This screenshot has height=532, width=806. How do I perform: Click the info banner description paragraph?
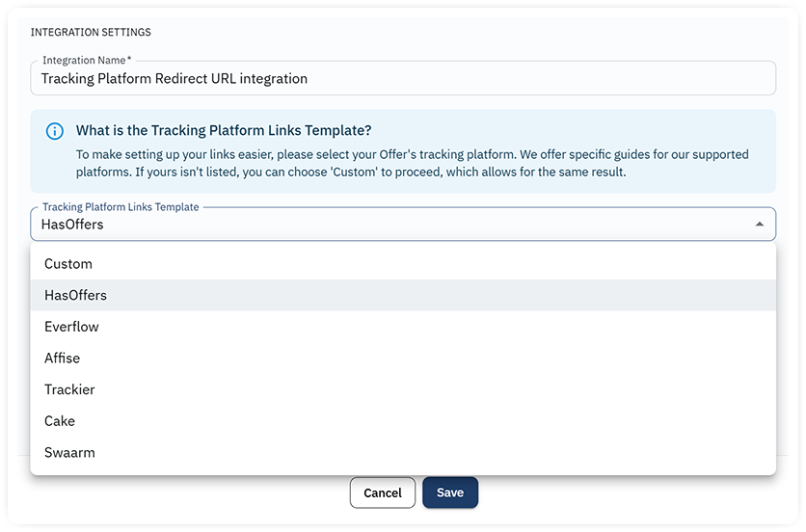click(x=413, y=163)
